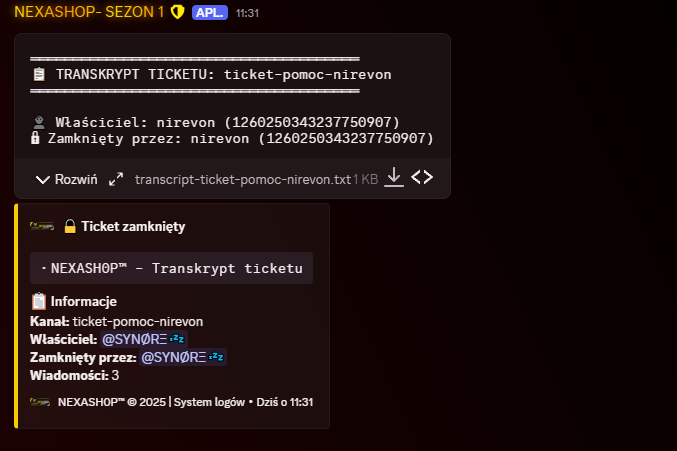Click the Ticket zamknięty embed title
The image size is (677, 451).
[x=133, y=226]
